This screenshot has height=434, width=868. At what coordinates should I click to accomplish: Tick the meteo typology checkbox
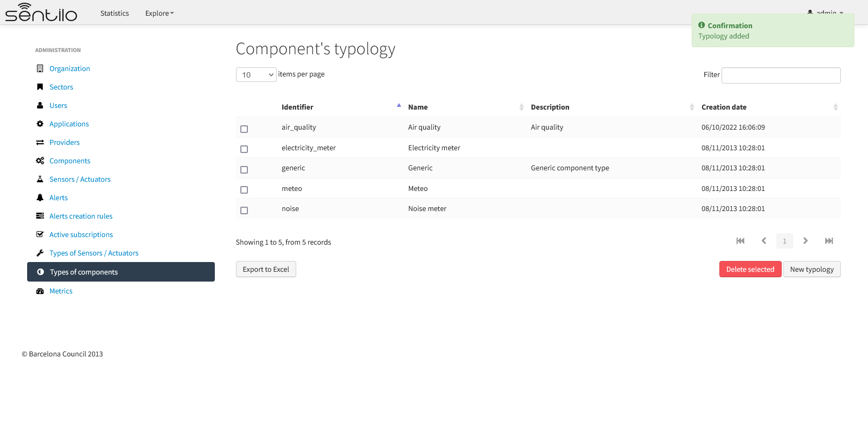(x=244, y=190)
